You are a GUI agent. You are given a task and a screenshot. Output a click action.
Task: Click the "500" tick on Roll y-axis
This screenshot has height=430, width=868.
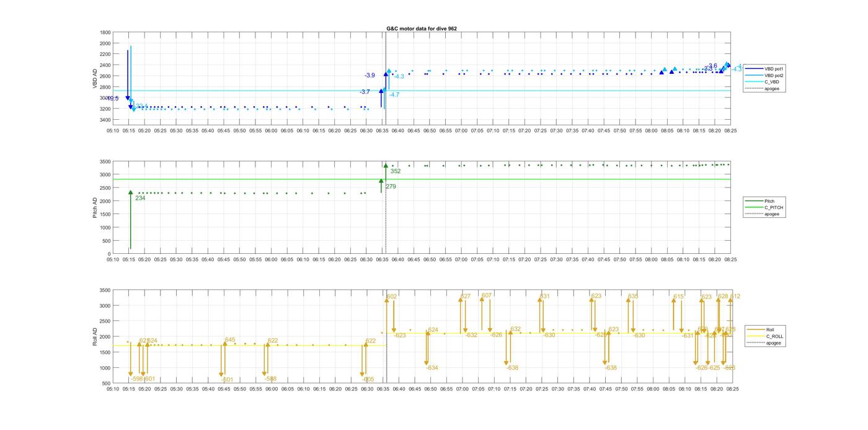tap(107, 383)
